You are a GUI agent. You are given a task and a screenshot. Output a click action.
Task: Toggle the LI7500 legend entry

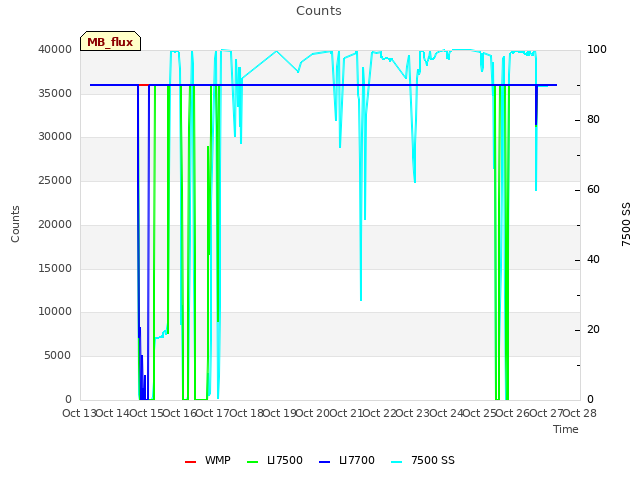coord(275,460)
